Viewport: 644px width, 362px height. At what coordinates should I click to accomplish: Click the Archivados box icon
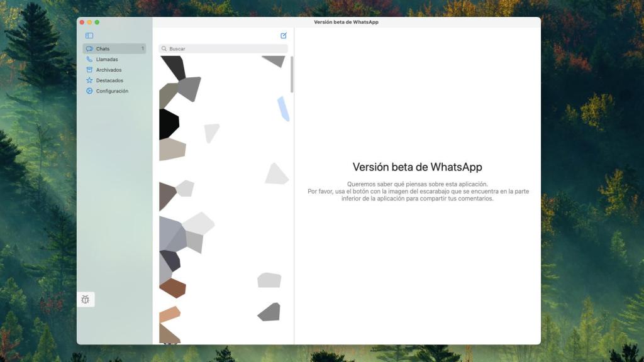pos(89,70)
